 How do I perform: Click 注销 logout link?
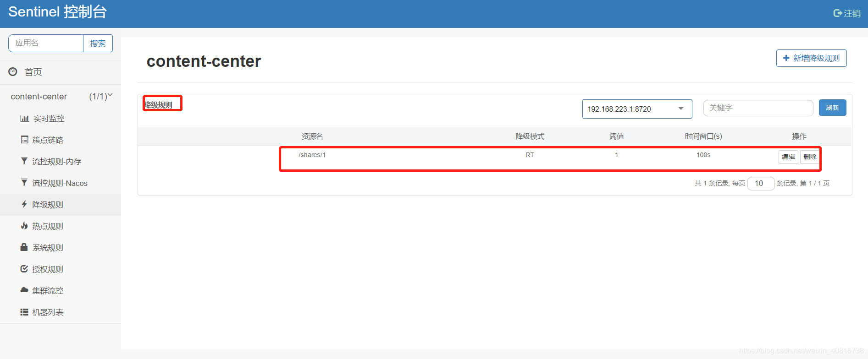point(847,13)
